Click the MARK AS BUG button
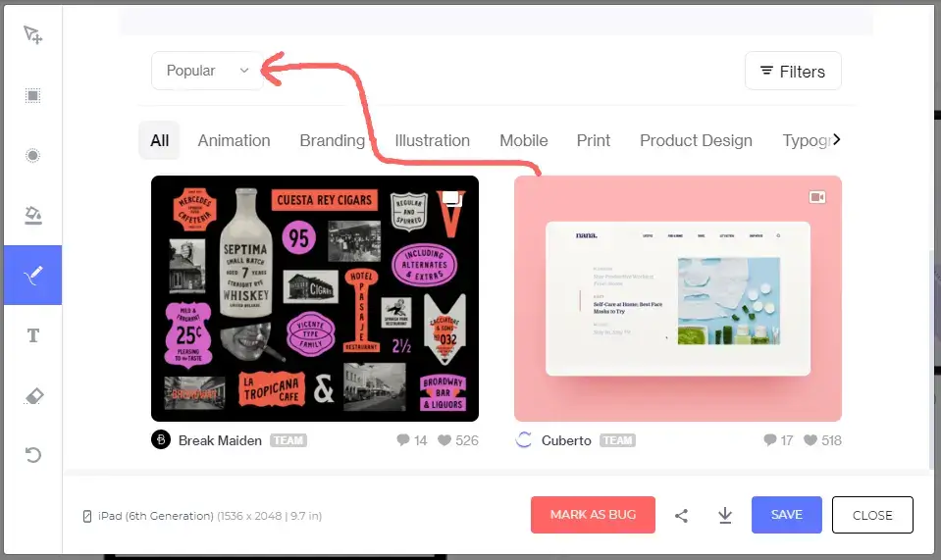 tap(592, 515)
